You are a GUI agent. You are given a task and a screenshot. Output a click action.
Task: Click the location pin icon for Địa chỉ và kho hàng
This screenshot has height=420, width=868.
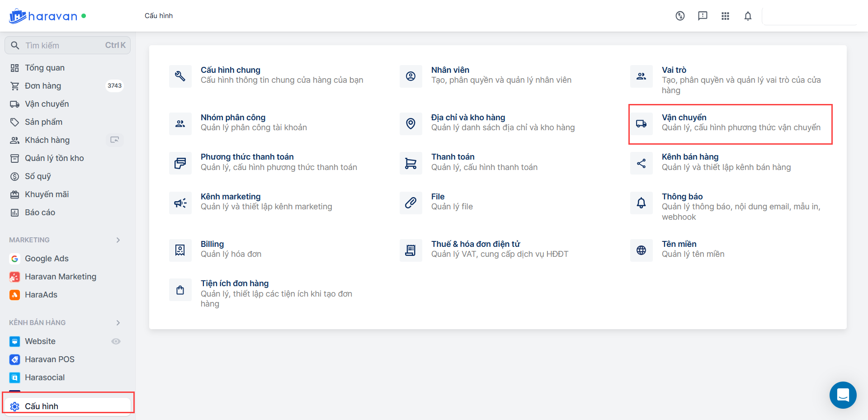(410, 123)
